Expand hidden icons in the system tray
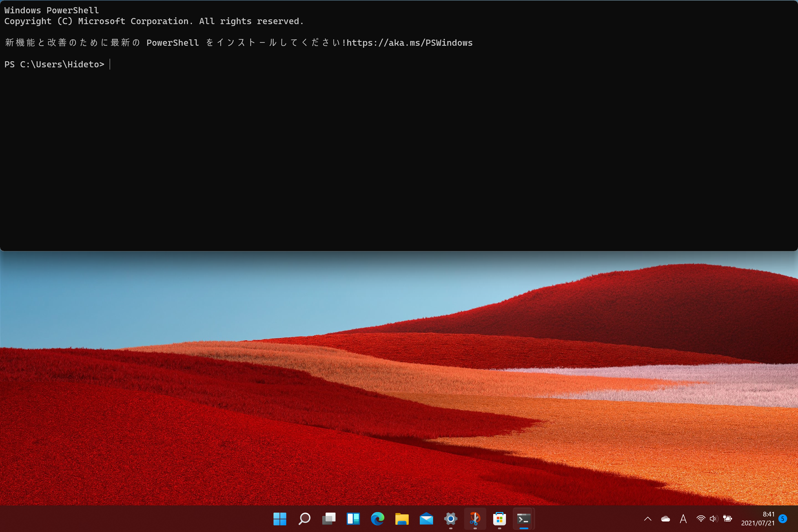 [648, 519]
